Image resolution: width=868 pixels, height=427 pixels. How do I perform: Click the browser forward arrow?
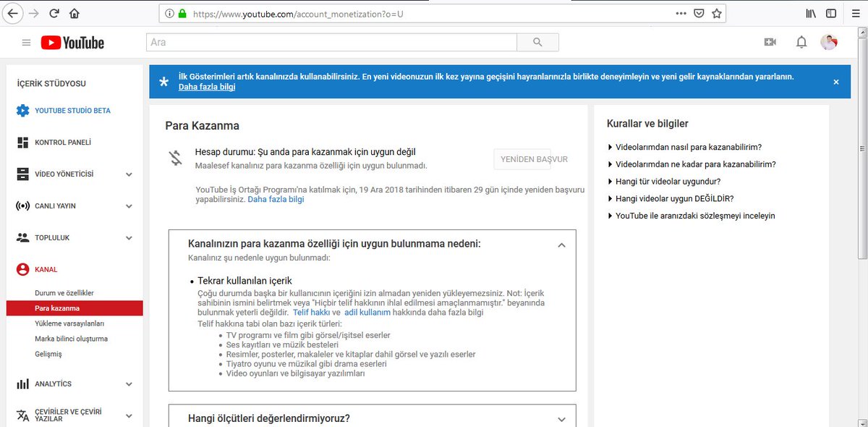click(33, 13)
